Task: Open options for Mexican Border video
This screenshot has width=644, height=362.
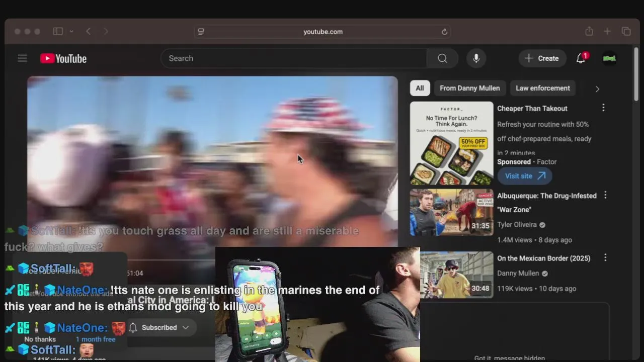Action: click(x=605, y=257)
